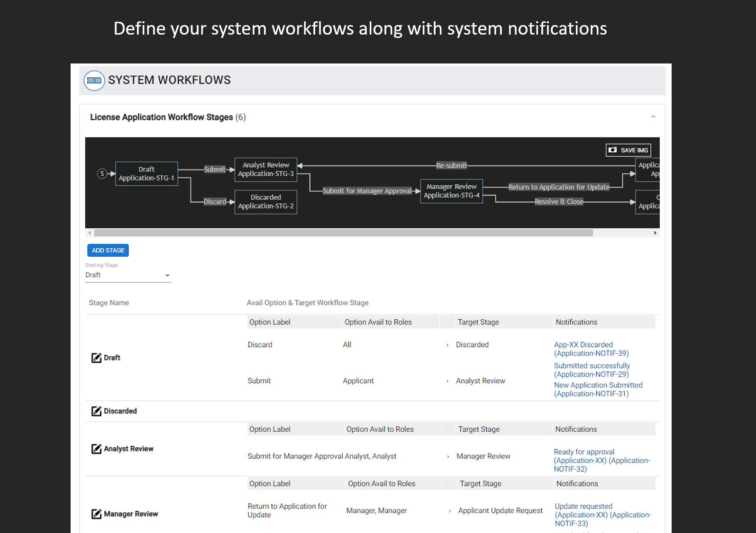Image resolution: width=756 pixels, height=533 pixels.
Task: Select the Analyst Review node in diagram
Action: pyautogui.click(x=265, y=170)
